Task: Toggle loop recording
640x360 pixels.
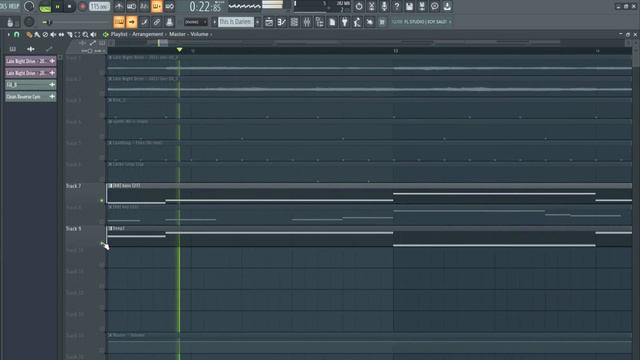Action: tap(169, 6)
